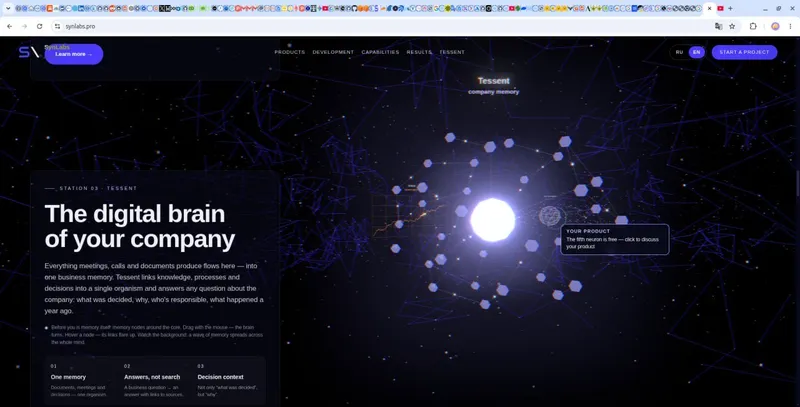This screenshot has height=407, width=800.
Task: Select the EN language option
Action: pos(696,52)
